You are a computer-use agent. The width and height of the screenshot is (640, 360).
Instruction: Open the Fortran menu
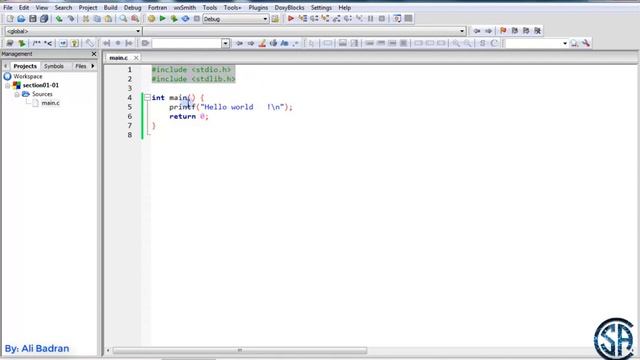[x=157, y=7]
